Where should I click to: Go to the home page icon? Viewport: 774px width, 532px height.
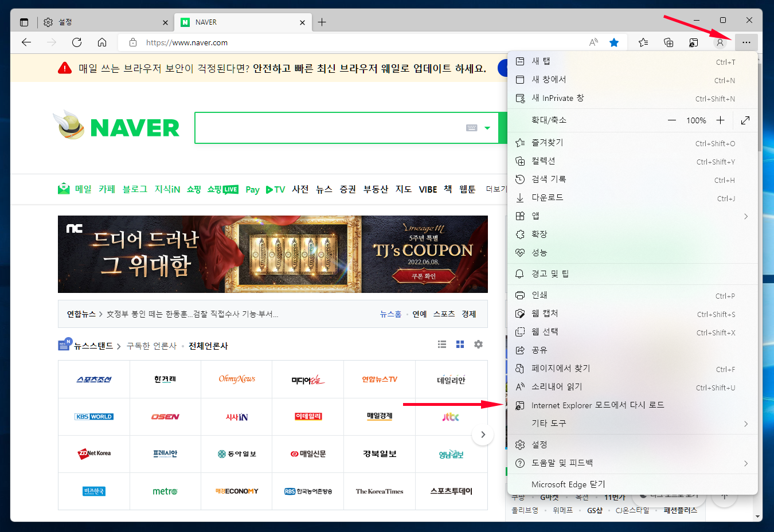coord(102,42)
